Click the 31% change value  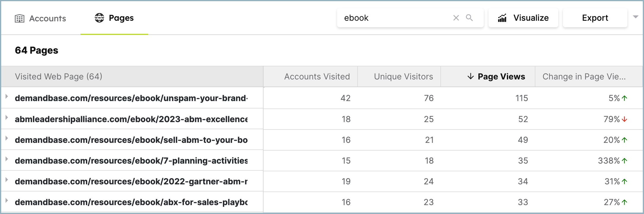(x=612, y=181)
